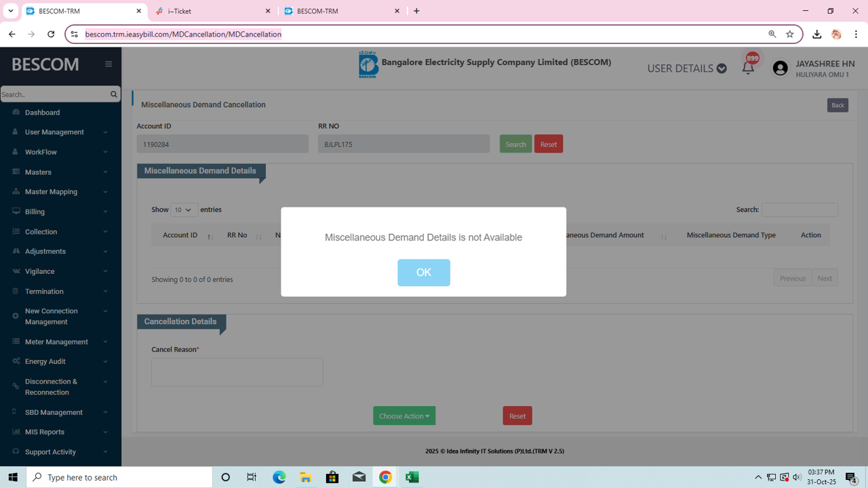Open Microsoft Edge from taskbar
The width and height of the screenshot is (868, 488).
[279, 477]
